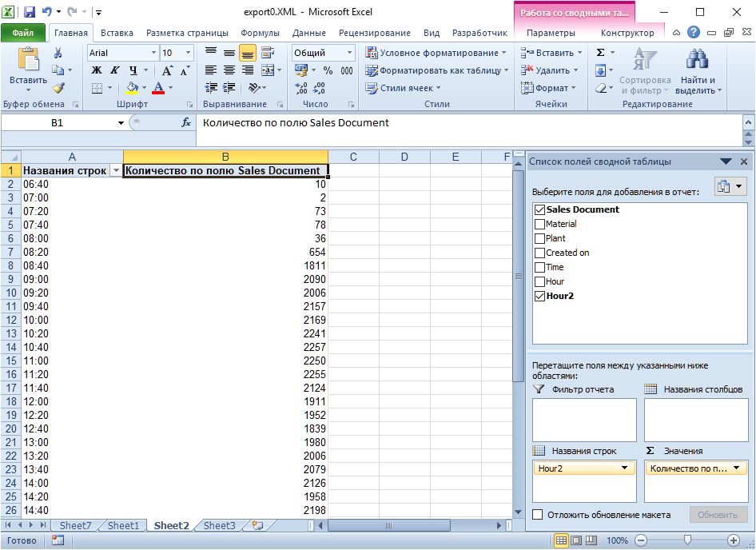This screenshot has width=756, height=550.
Task: Increase decimal places
Action: click(x=302, y=88)
